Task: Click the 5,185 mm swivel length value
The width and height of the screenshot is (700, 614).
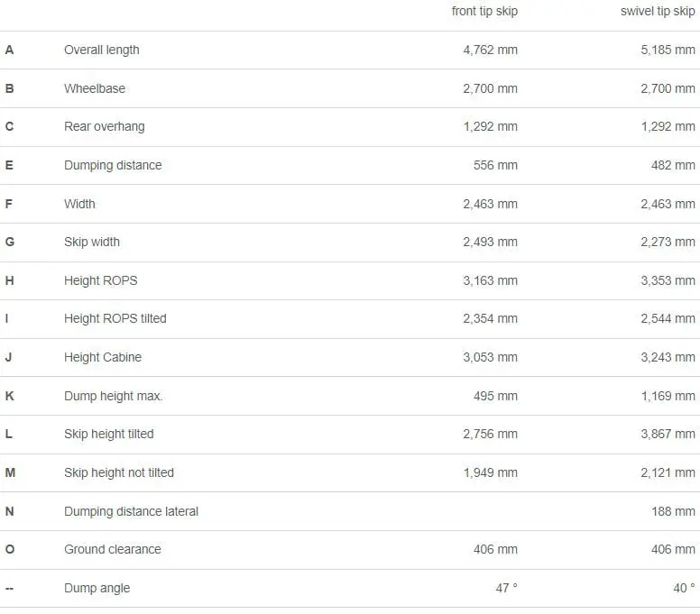Action: click(x=668, y=50)
